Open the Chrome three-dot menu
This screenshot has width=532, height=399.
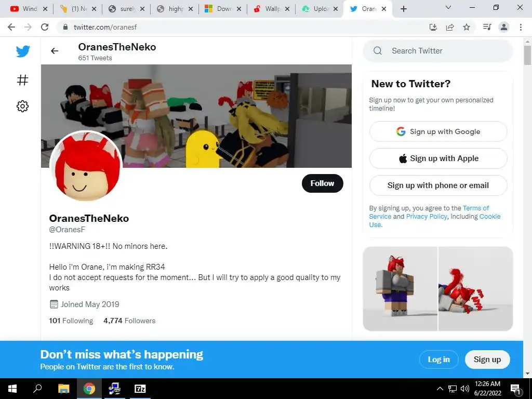click(x=521, y=27)
